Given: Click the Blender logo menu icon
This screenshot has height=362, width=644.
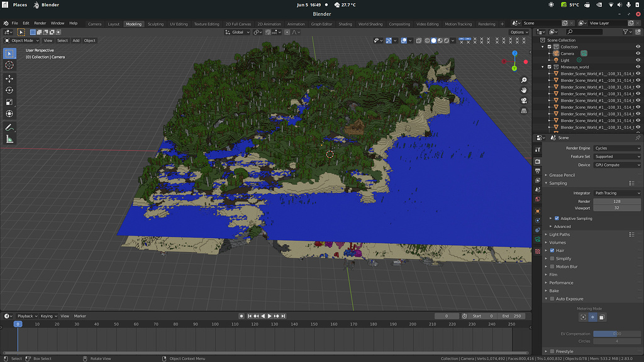Looking at the screenshot, I should pyautogui.click(x=6, y=23).
